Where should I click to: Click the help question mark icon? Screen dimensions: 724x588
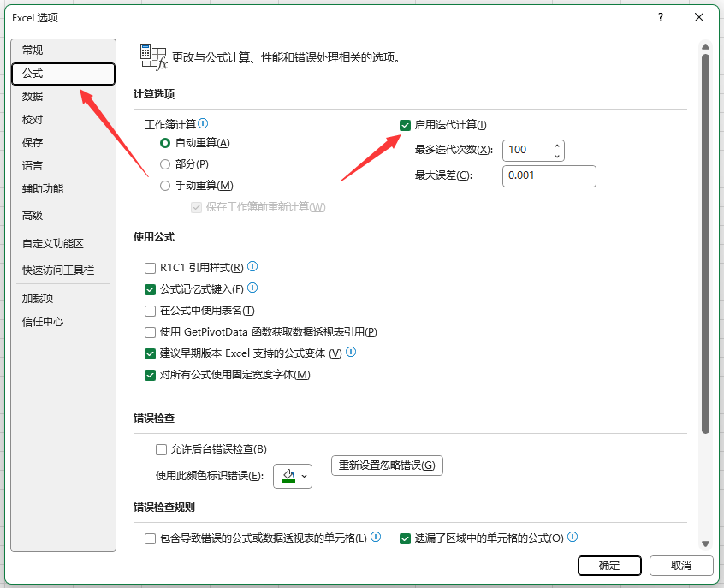click(661, 18)
